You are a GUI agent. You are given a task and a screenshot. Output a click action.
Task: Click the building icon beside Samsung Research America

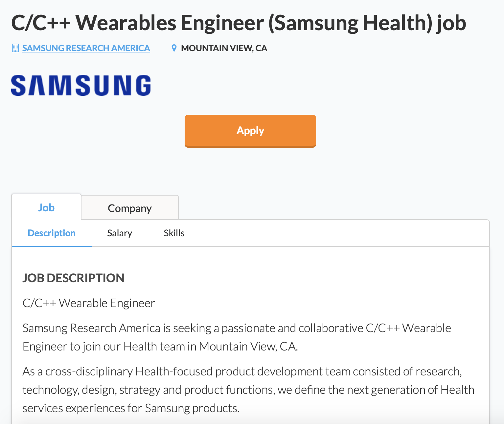click(x=15, y=48)
